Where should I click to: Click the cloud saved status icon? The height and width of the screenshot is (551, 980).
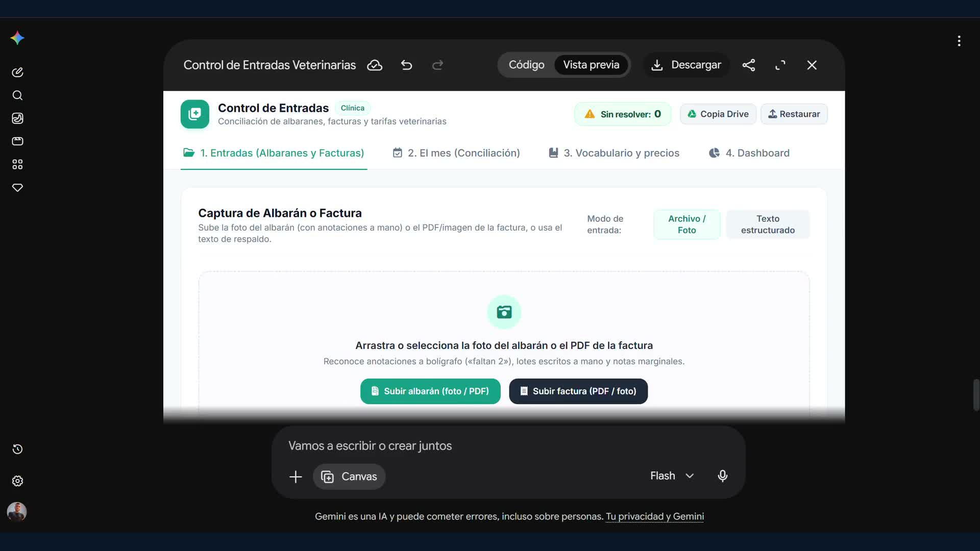[x=375, y=65]
